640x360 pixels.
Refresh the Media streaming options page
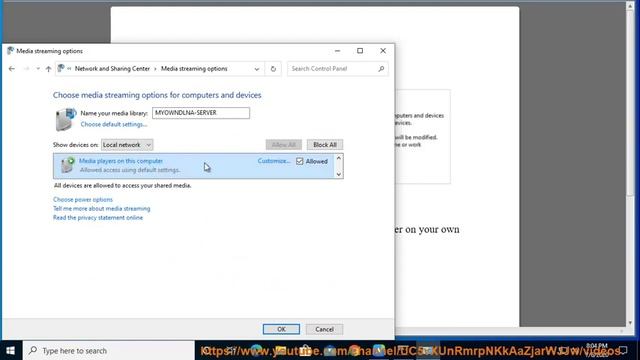coord(273,69)
